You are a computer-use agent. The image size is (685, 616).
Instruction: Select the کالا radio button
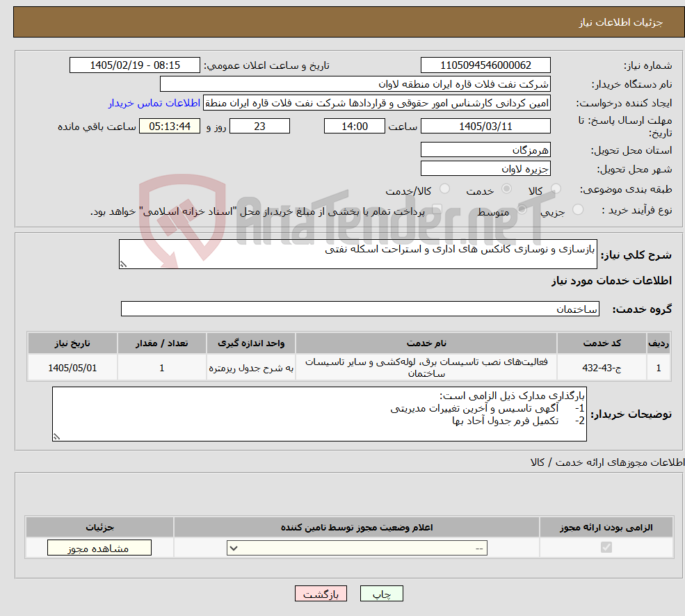pyautogui.click(x=556, y=188)
